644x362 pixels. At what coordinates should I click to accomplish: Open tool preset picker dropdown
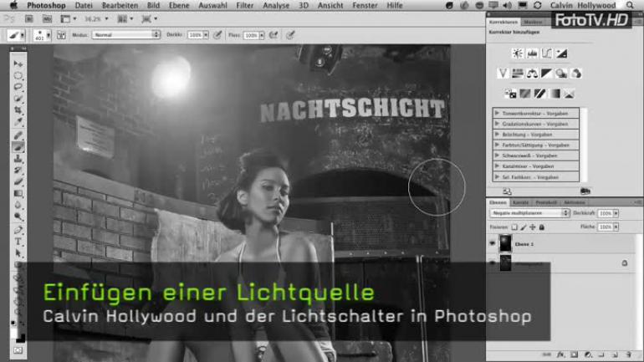coord(17,35)
